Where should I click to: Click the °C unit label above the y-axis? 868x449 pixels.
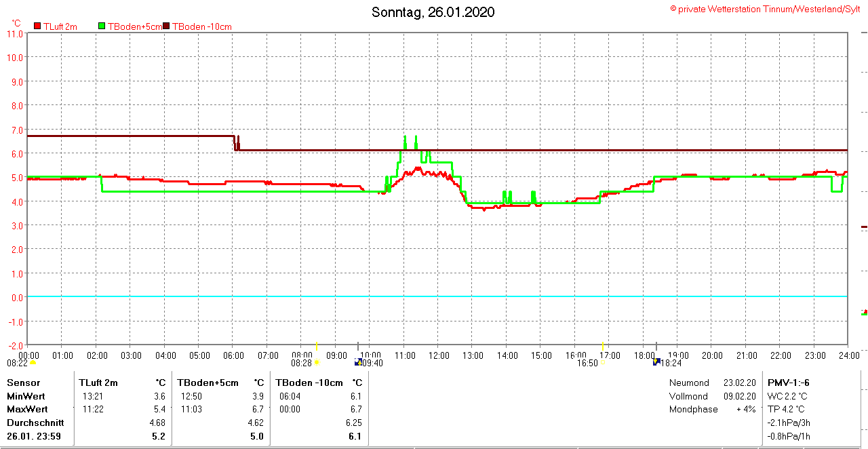[x=16, y=23]
